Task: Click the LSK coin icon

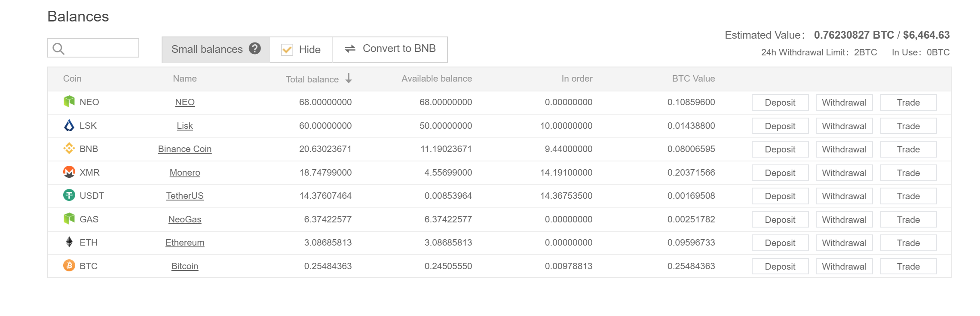Action: click(x=69, y=125)
